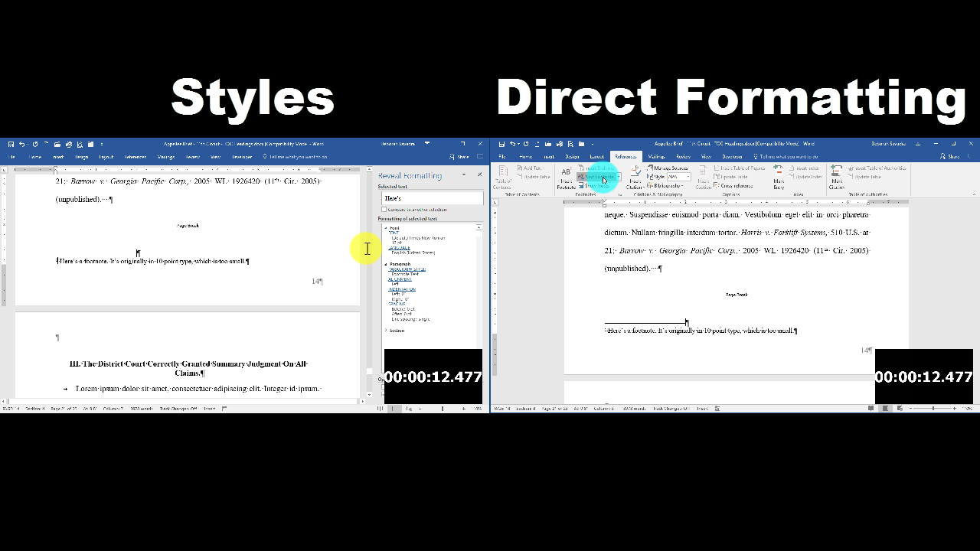Click Footnotes group dialog launcher
980x551 pixels.
click(620, 194)
